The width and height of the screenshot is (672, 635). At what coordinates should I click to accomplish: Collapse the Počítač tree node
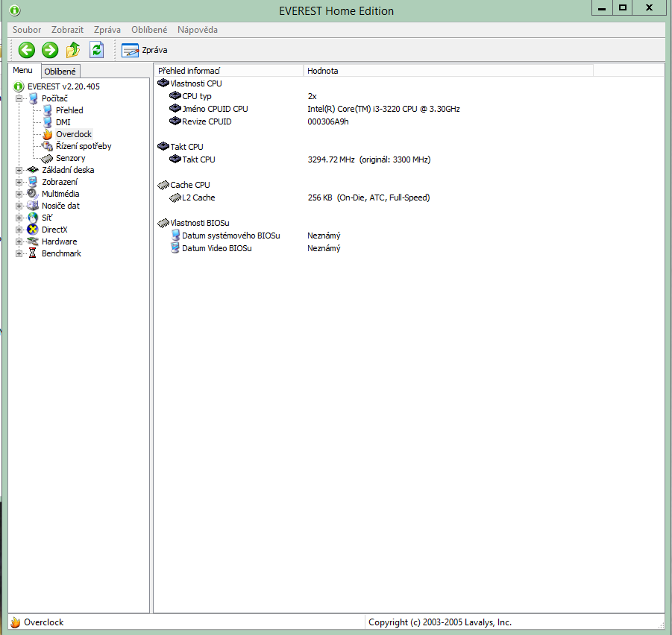click(19, 98)
